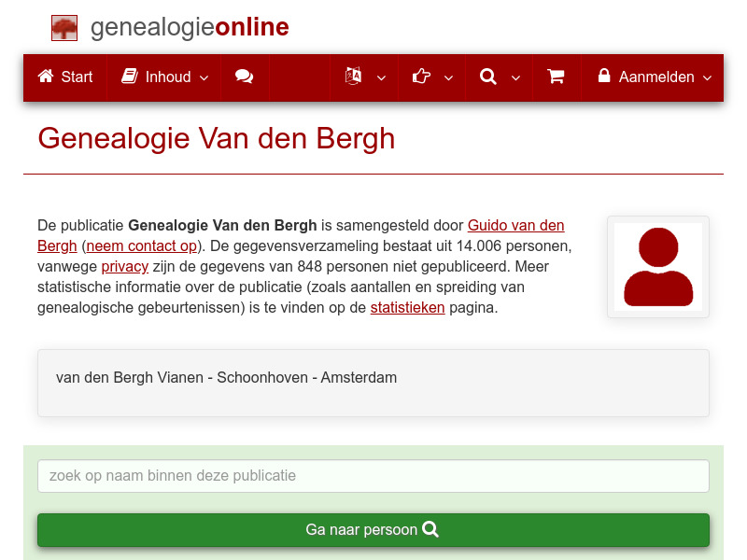This screenshot has height=560, width=747.
Task: Open the search magnifier icon
Action: (x=488, y=77)
